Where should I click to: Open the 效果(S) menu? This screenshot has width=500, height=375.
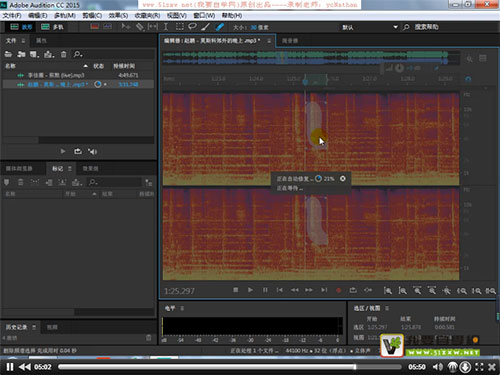[118, 16]
